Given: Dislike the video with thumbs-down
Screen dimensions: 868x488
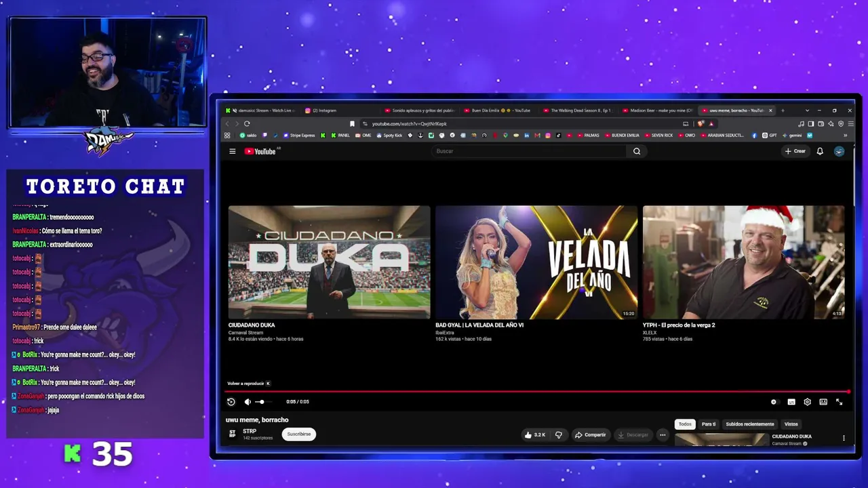Looking at the screenshot, I should [x=559, y=435].
